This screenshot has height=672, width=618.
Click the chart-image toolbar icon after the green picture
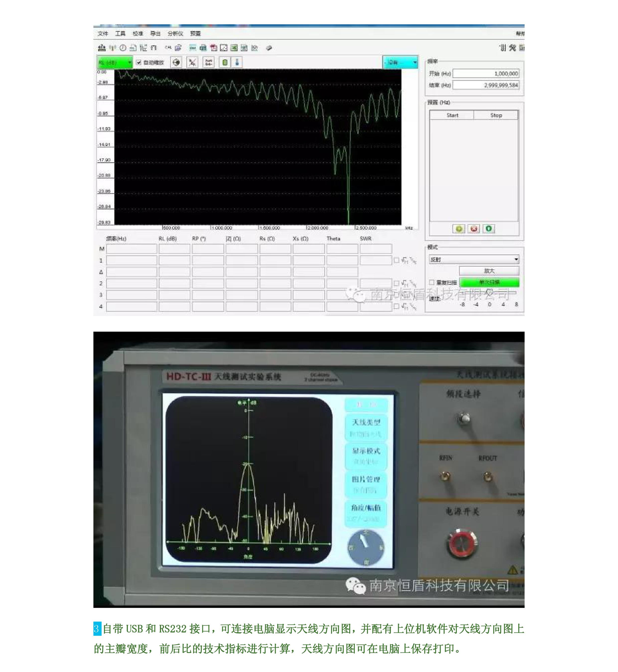click(x=244, y=48)
